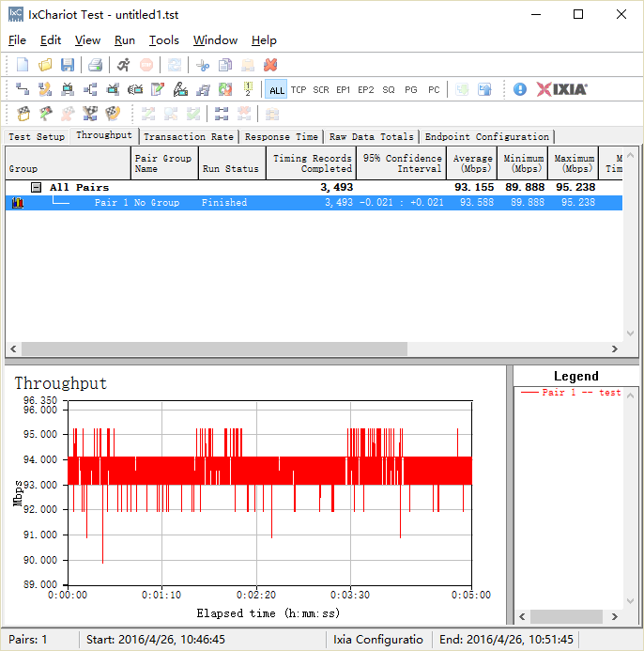Select the Throughput tab

tap(104, 135)
